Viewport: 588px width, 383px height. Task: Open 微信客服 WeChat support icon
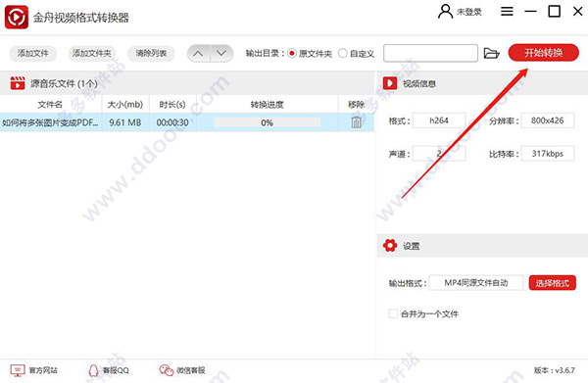pyautogui.click(x=167, y=370)
